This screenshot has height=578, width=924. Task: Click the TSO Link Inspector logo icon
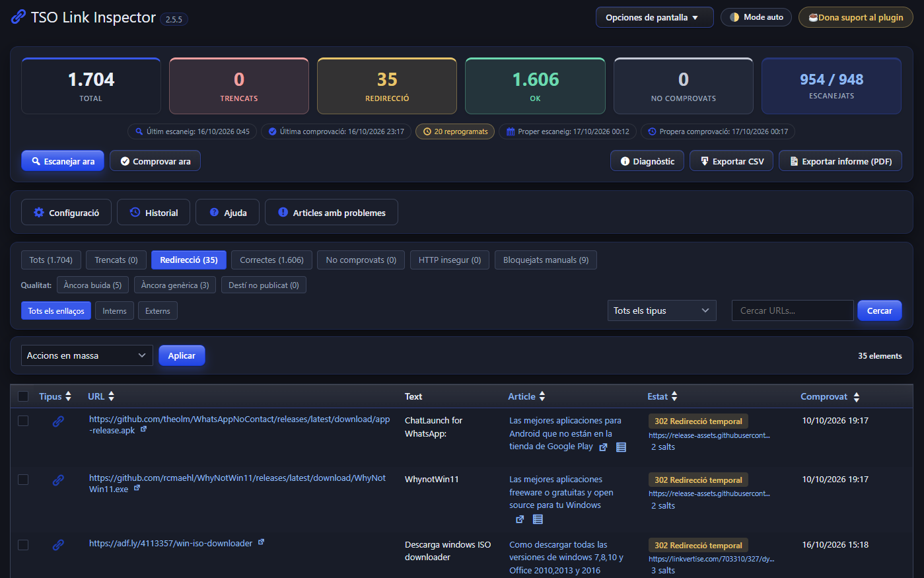(18, 17)
